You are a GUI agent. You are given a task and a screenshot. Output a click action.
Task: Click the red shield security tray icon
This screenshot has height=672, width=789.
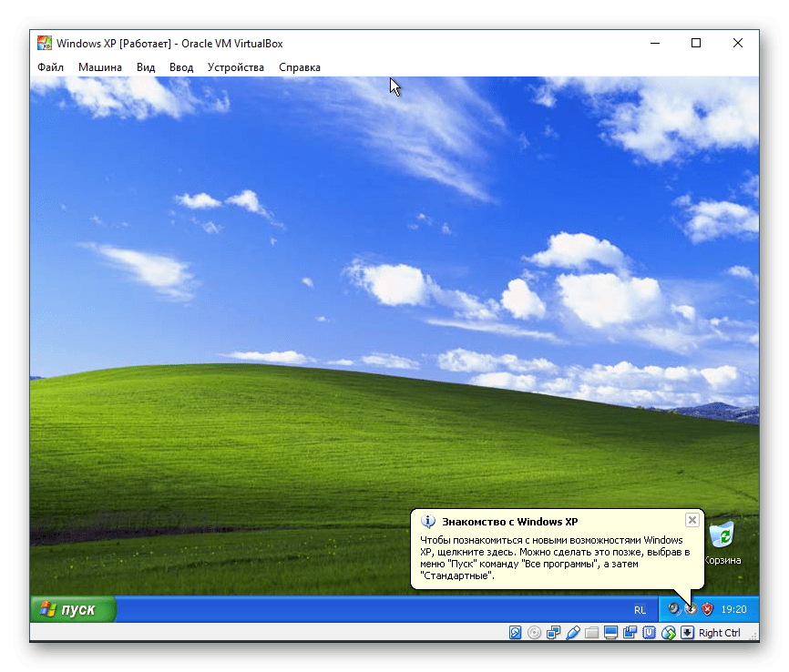(x=707, y=609)
